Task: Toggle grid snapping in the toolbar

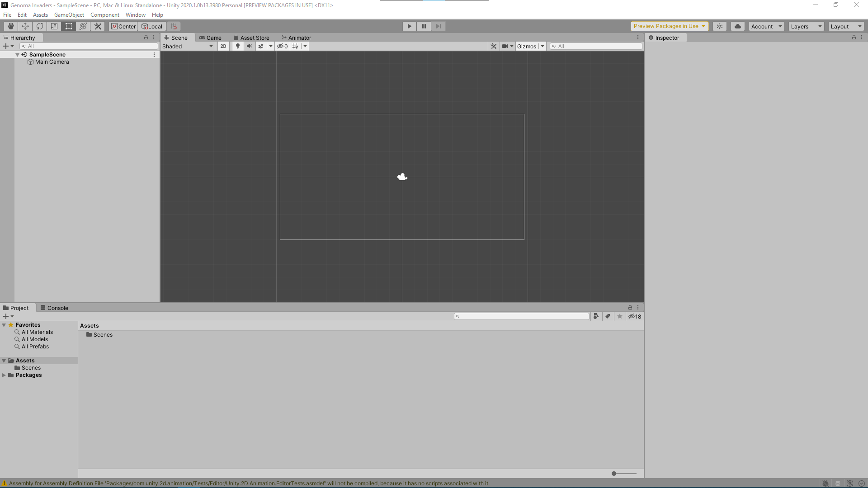Action: (174, 26)
